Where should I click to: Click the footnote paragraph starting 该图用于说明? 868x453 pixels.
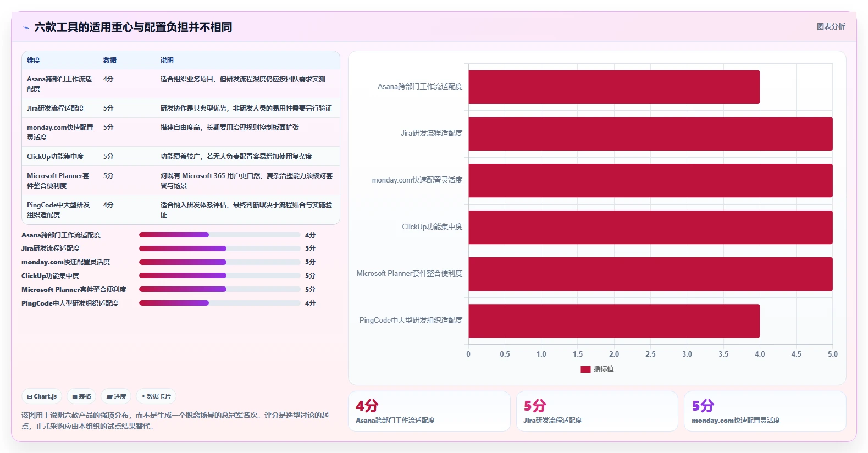175,421
